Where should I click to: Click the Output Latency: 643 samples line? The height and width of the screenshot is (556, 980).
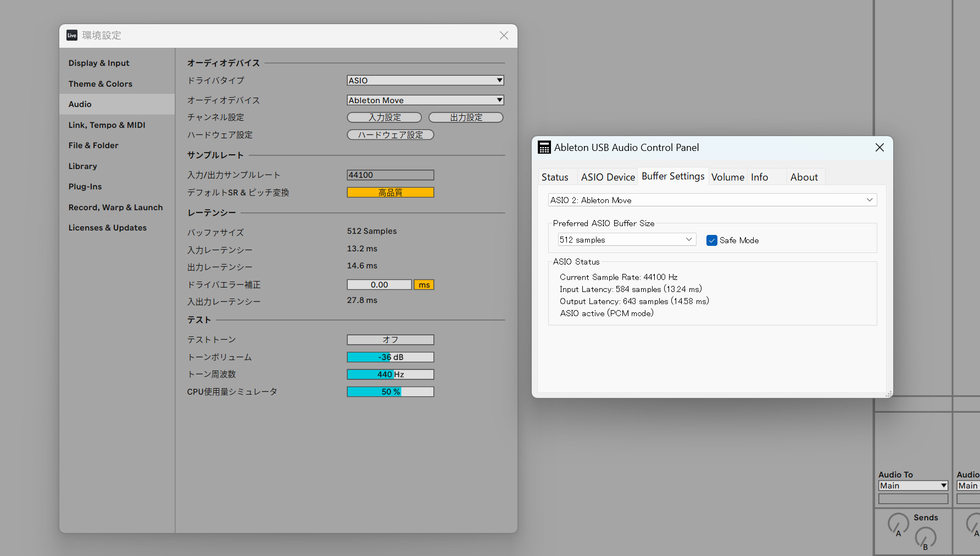pyautogui.click(x=634, y=301)
